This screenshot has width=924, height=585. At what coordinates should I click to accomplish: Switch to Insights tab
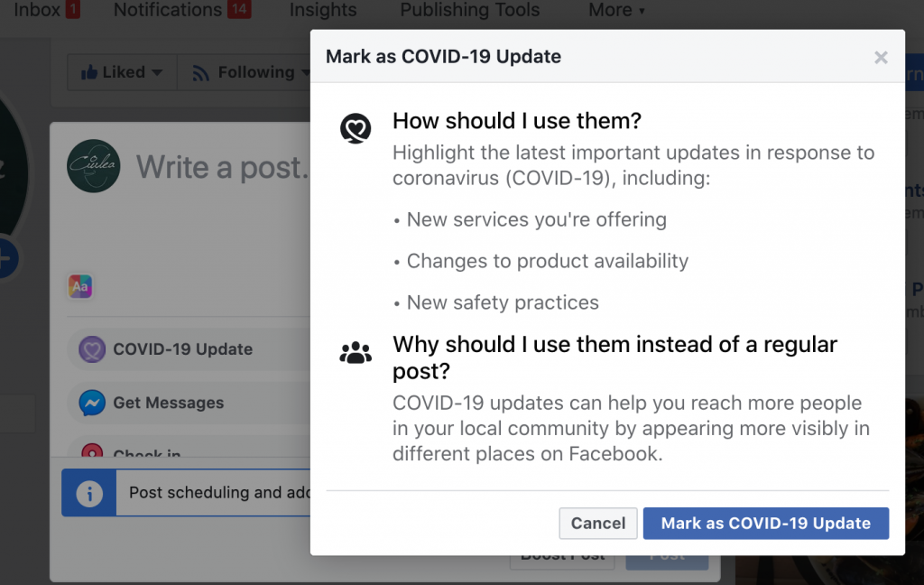pyautogui.click(x=323, y=11)
